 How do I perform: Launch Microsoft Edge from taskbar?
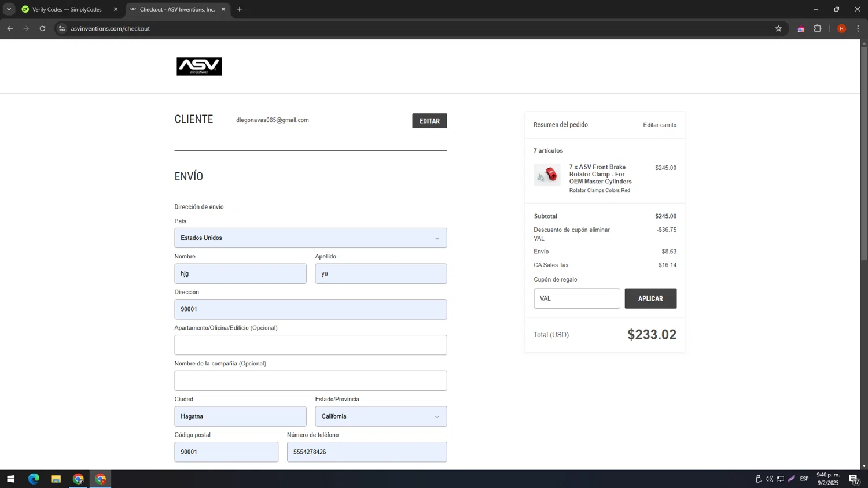coord(34,479)
